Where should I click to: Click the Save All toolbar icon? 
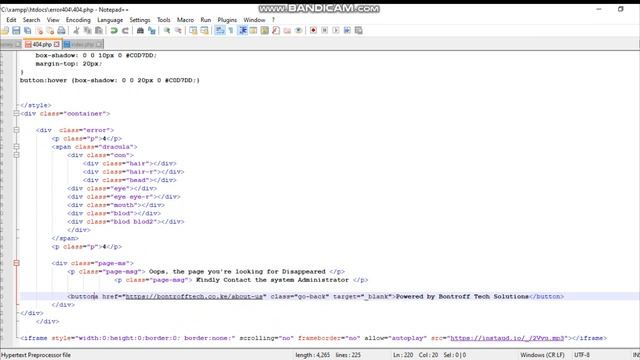[28, 31]
